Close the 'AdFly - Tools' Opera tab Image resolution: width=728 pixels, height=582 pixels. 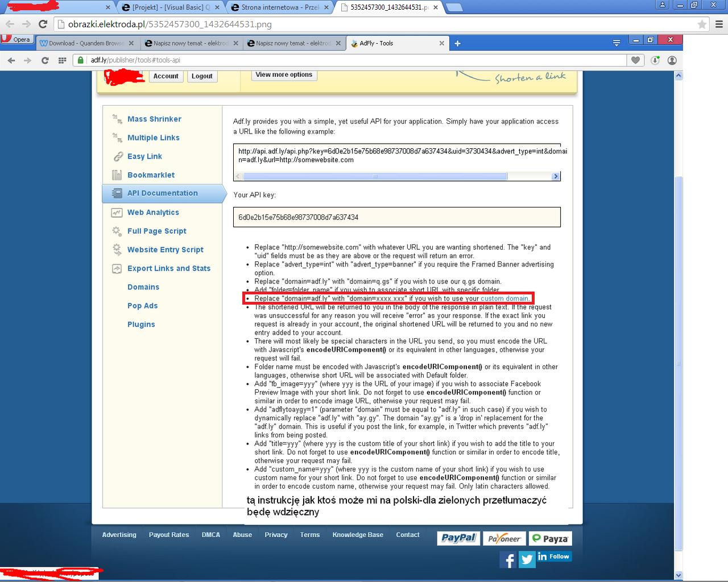pyautogui.click(x=442, y=43)
